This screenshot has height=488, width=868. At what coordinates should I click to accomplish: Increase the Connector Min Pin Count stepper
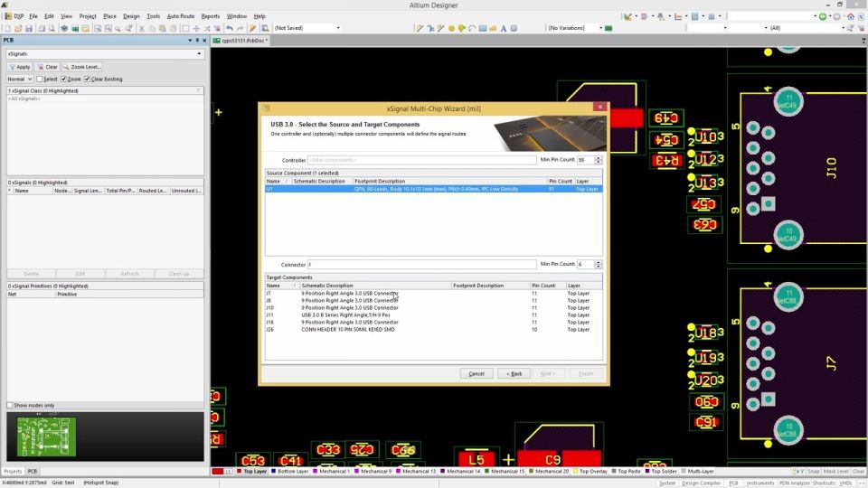(599, 262)
